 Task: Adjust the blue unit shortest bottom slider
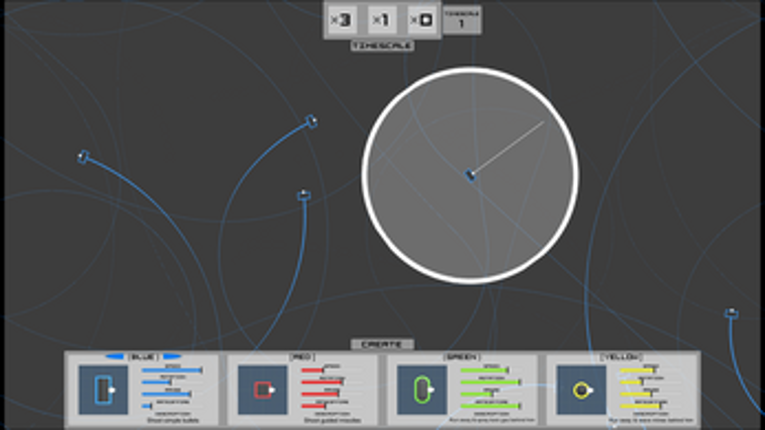coord(147,406)
